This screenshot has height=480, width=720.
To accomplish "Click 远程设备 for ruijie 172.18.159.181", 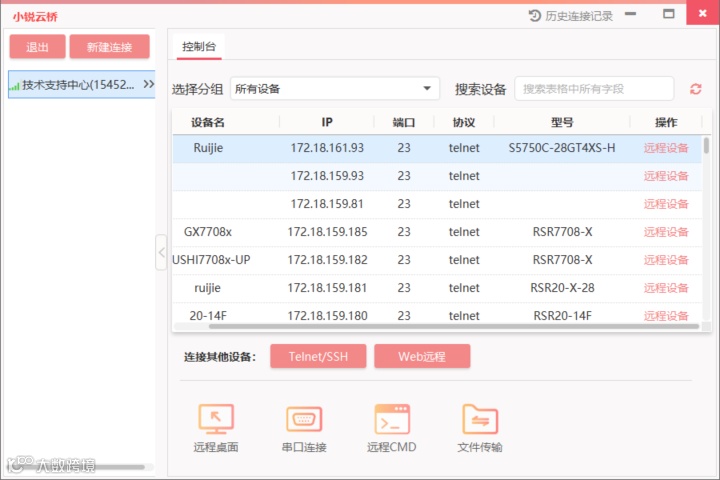I will pyautogui.click(x=666, y=288).
